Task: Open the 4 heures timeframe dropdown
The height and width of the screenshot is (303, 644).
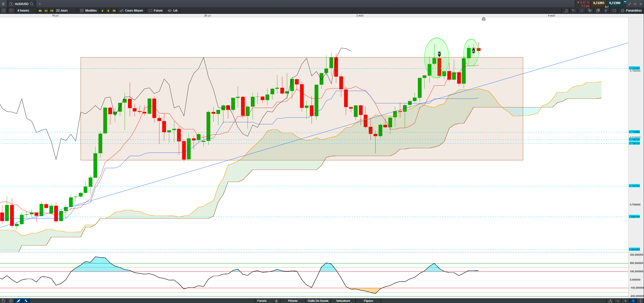Action: 23,11
